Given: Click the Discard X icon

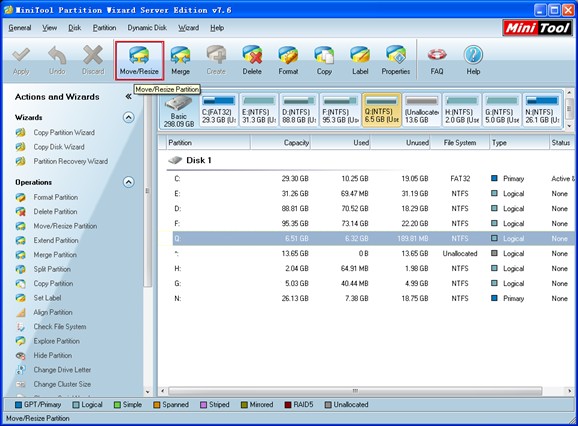Looking at the screenshot, I should [x=93, y=60].
